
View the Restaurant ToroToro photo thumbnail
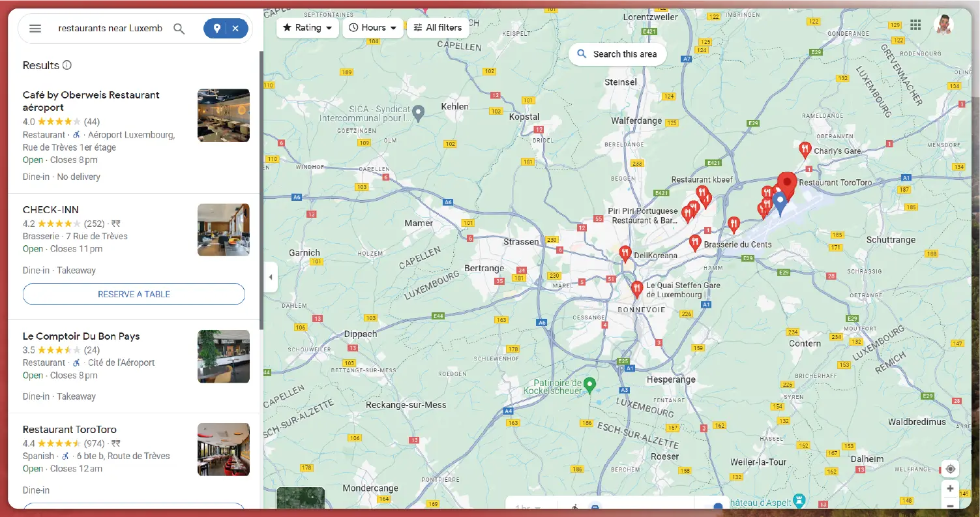coord(224,450)
